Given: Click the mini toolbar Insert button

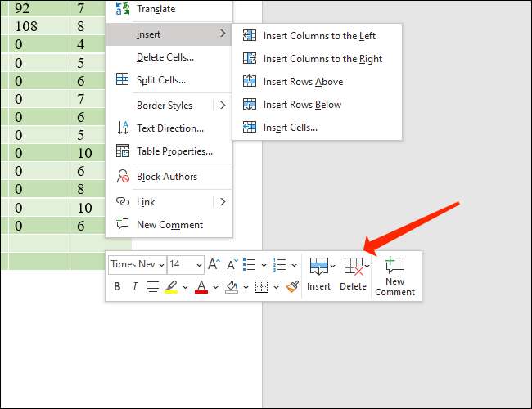Looking at the screenshot, I should pos(318,275).
